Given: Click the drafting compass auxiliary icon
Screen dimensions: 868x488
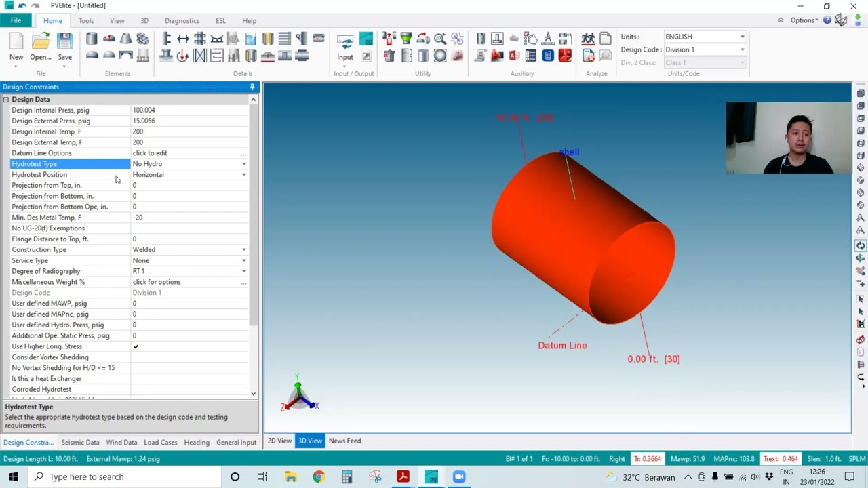Looking at the screenshot, I should (548, 38).
